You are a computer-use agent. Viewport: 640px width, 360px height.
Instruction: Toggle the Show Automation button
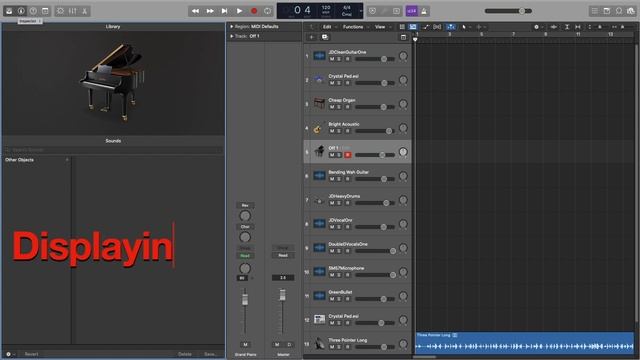425,27
